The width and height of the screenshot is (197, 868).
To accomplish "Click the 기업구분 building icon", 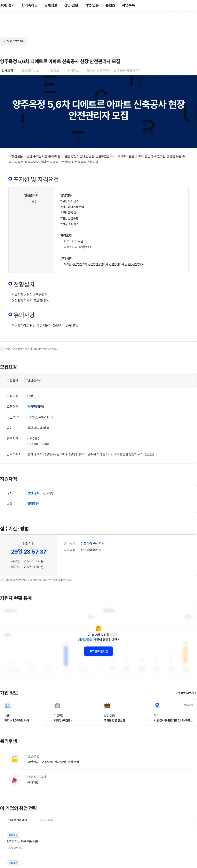I will point(57,705).
